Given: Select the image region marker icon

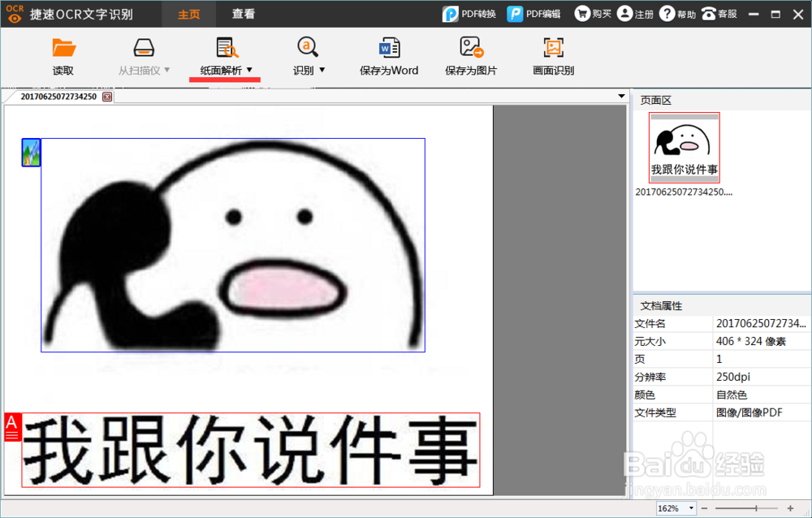Looking at the screenshot, I should point(31,153).
